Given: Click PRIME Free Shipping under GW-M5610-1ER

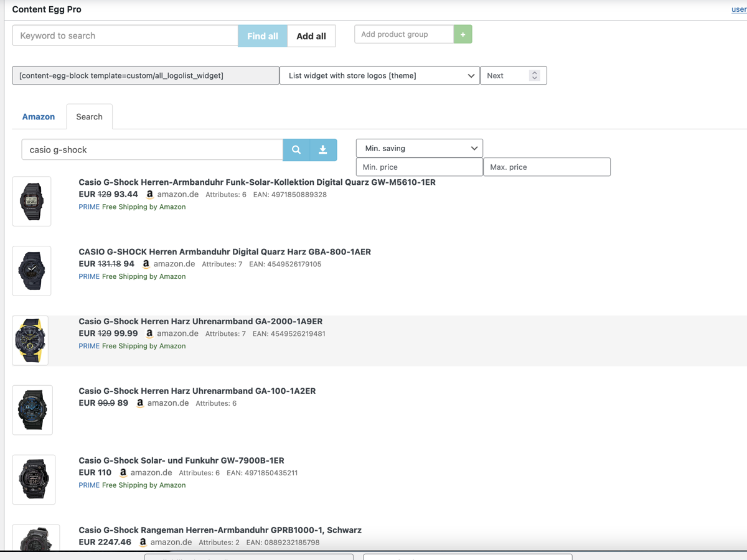Looking at the screenshot, I should tap(132, 207).
